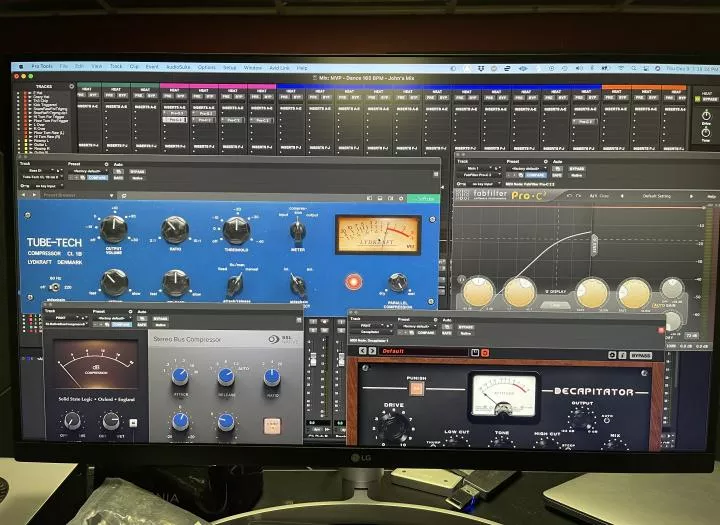Click the SSL Mix dry/wet knob
720x525 pixels.
click(111, 421)
